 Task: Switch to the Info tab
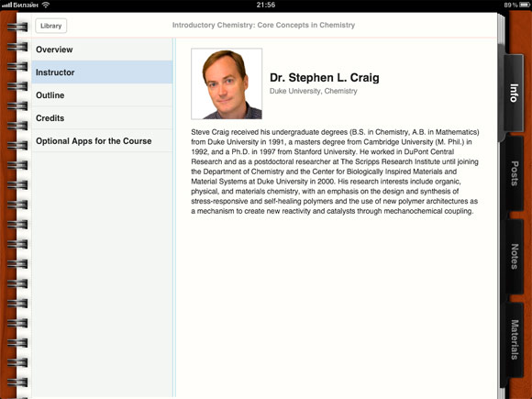click(514, 93)
